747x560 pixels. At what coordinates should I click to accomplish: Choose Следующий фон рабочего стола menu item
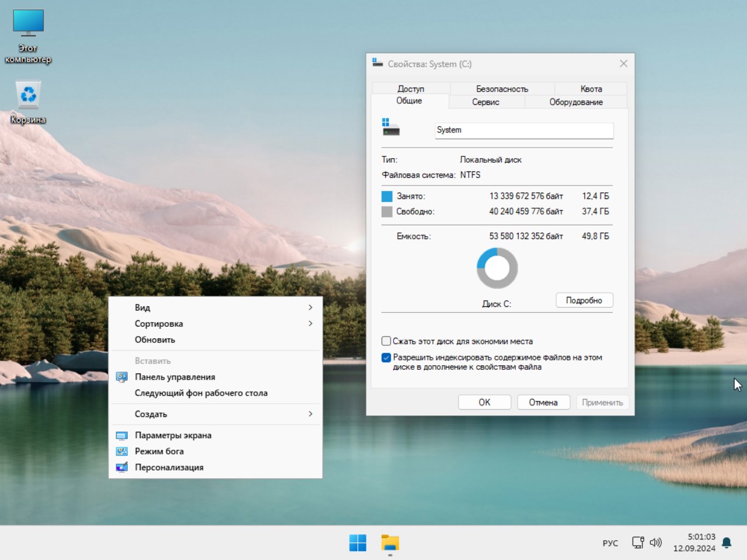215,393
